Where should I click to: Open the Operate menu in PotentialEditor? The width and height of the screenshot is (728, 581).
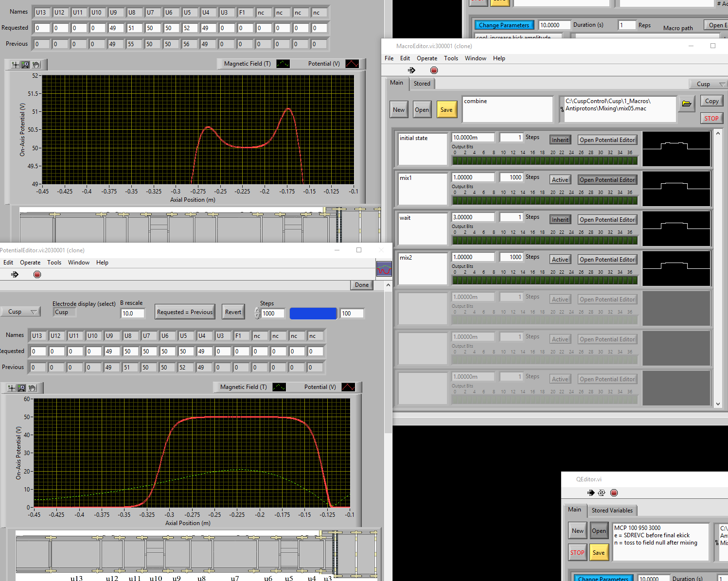tap(30, 263)
